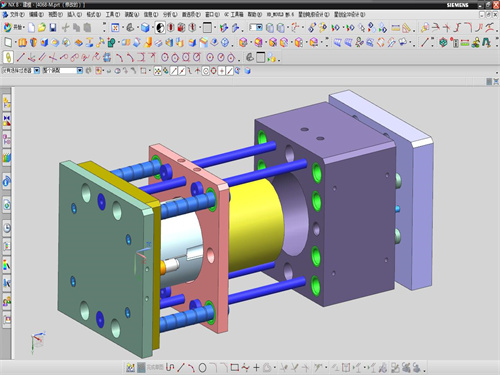Click the Fit view icon in the top toolbar
The image size is (500, 375).
(115, 28)
